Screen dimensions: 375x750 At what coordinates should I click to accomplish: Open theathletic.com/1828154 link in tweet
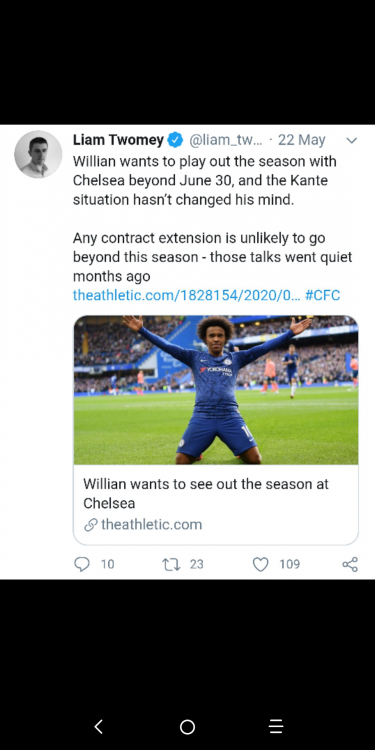pyautogui.click(x=187, y=295)
